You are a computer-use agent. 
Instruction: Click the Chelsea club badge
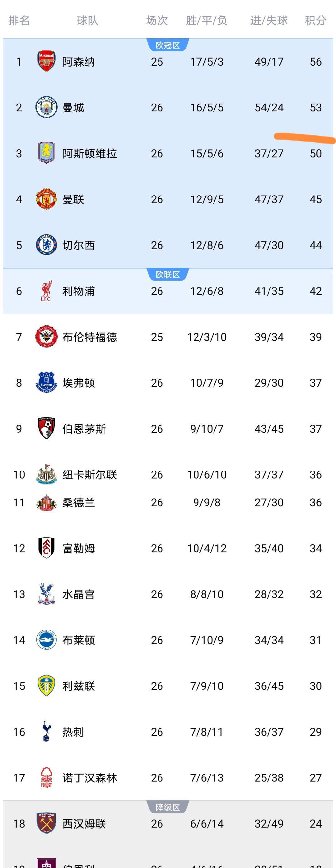tap(46, 245)
